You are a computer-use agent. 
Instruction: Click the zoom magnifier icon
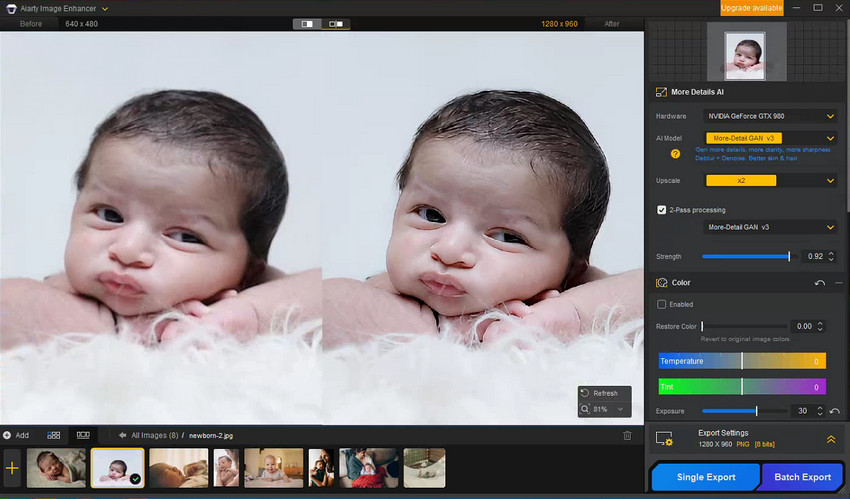point(585,409)
